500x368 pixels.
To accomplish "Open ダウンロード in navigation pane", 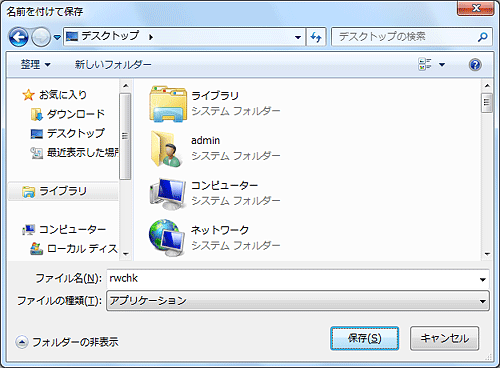I will pyautogui.click(x=76, y=114).
